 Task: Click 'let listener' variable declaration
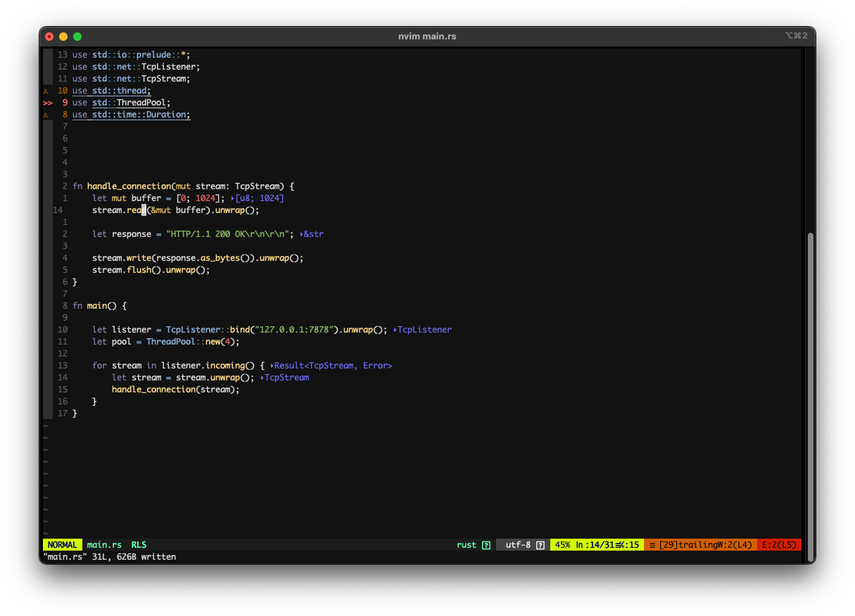coord(122,330)
